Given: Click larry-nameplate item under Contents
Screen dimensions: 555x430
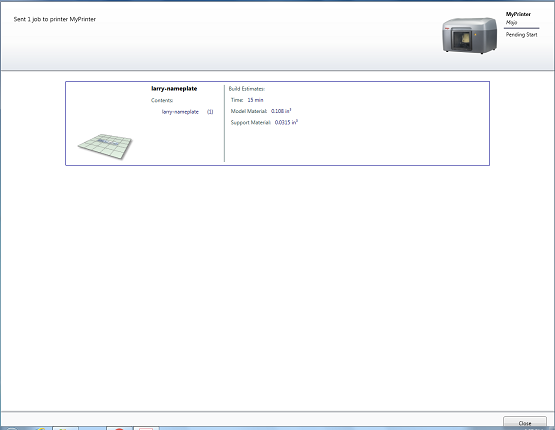Looking at the screenshot, I should tap(180, 112).
